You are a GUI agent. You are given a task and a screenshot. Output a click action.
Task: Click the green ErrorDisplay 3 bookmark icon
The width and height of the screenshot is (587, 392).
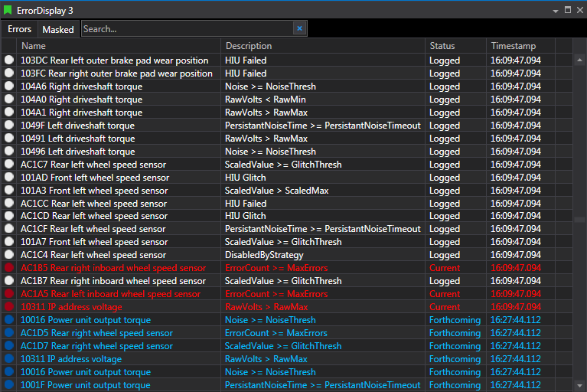pyautogui.click(x=8, y=11)
